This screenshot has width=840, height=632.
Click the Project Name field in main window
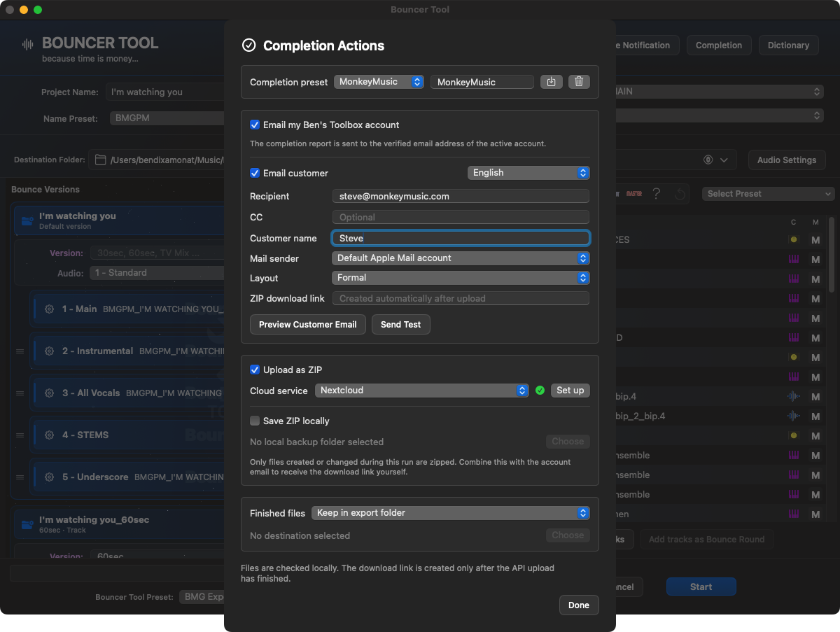pos(164,92)
